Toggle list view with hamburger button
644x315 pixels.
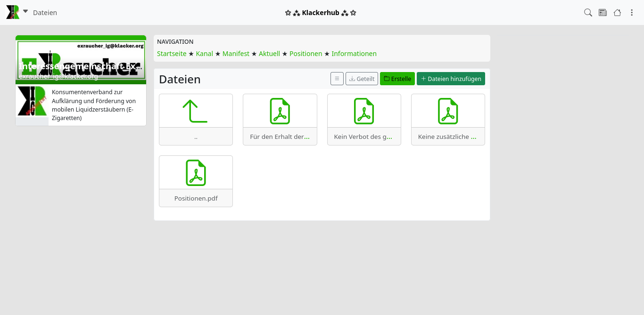[337, 79]
